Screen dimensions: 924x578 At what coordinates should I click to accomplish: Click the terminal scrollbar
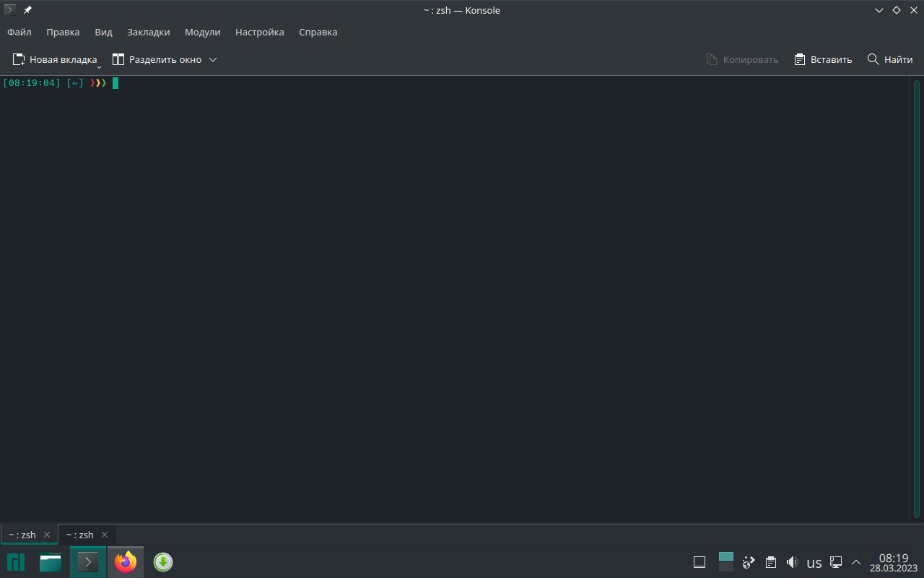(x=917, y=299)
